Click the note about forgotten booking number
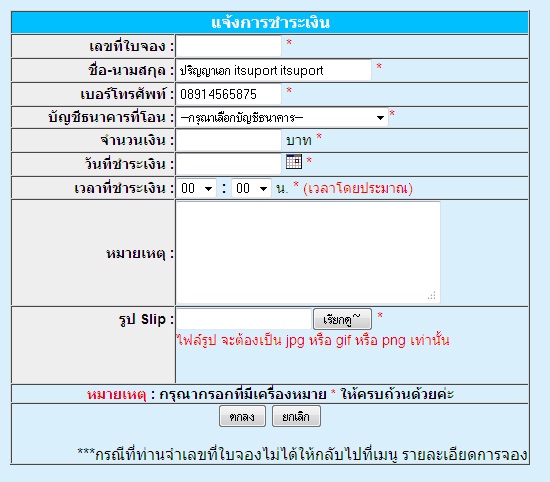Viewport: 550px width, 482px height. click(x=302, y=455)
